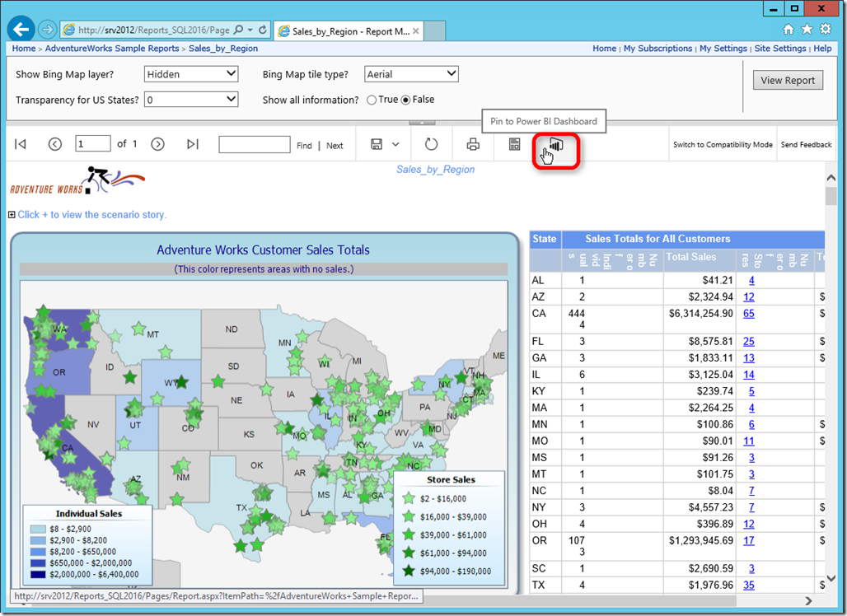Switch to Sales_by_Region browser tab
The width and height of the screenshot is (847, 616).
pos(349,31)
